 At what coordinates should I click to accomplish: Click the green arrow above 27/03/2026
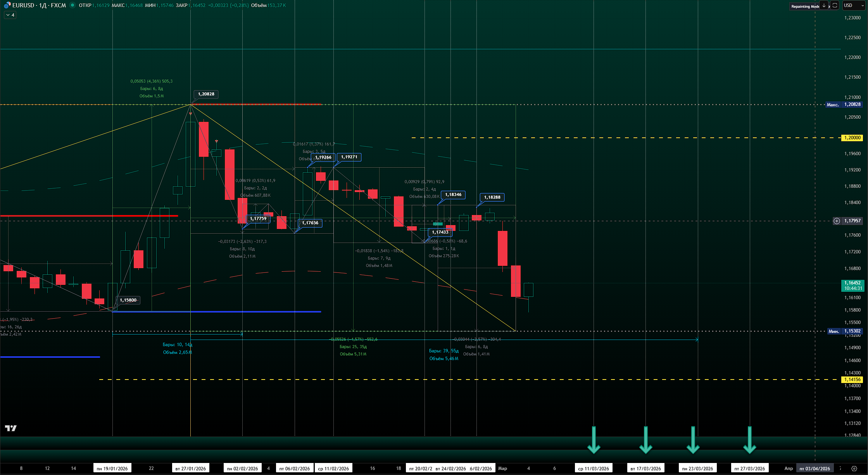pos(749,440)
